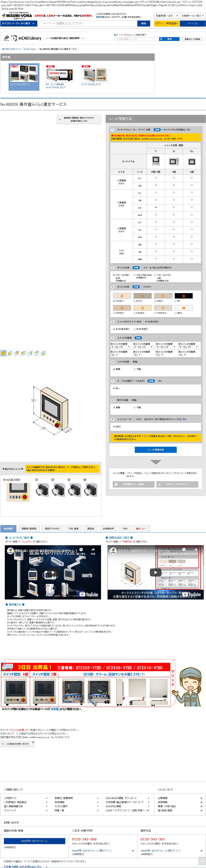Click the MISUMI-VONA logo
The width and height of the screenshot is (206, 868).
point(17,16)
